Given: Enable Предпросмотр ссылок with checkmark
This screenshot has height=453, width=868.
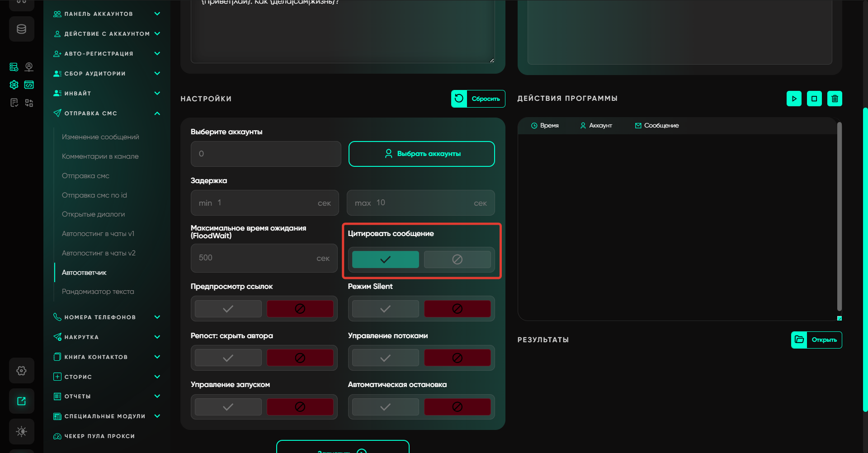Looking at the screenshot, I should (x=228, y=309).
